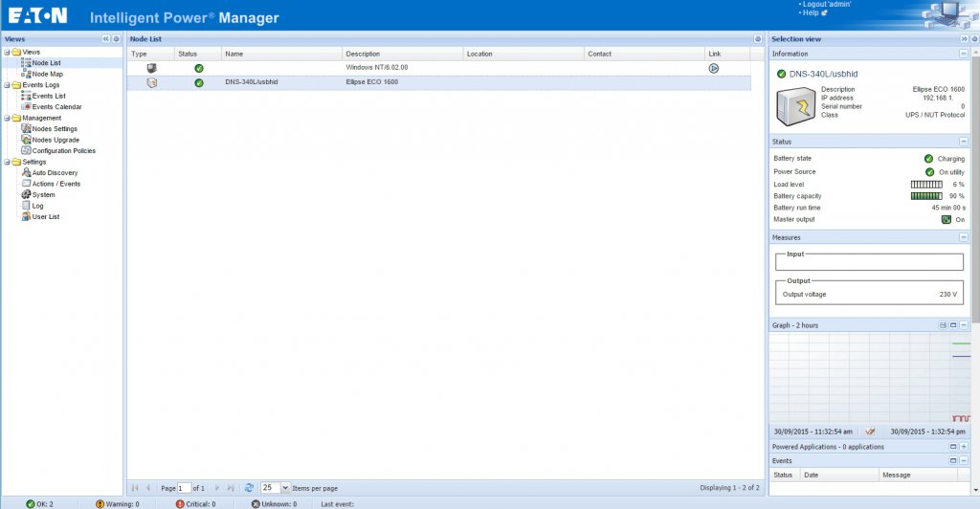Viewport: 980px width, 509px height.
Task: Open the Help link in the header
Action: [x=813, y=13]
